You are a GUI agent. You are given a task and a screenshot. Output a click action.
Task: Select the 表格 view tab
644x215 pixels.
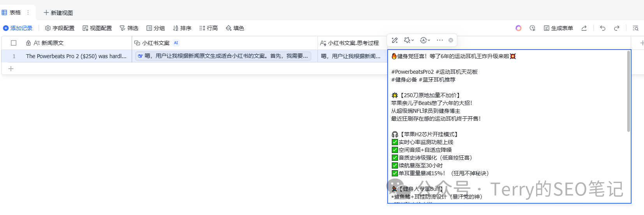pyautogui.click(x=12, y=12)
